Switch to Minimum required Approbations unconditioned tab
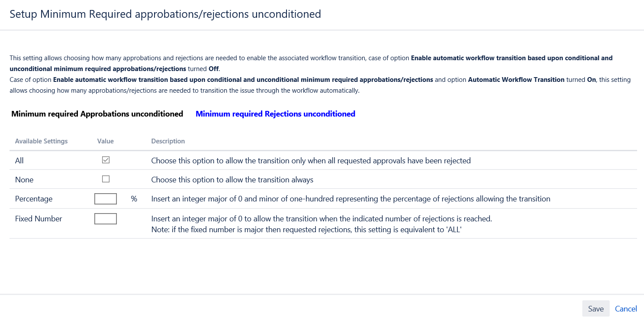 [97, 114]
